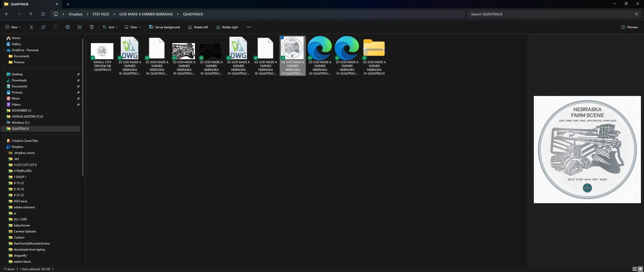Click the Delete trash can icon
Screen dimensions: 644x272
pos(92,27)
